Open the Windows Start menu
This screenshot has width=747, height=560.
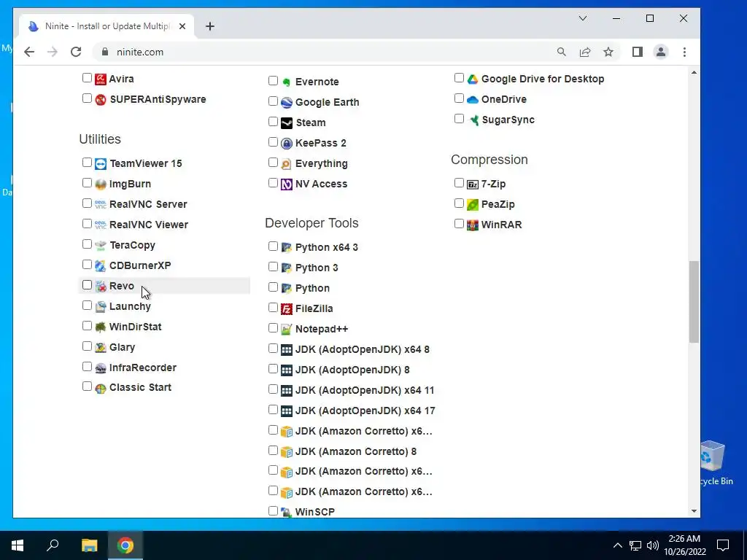18,545
